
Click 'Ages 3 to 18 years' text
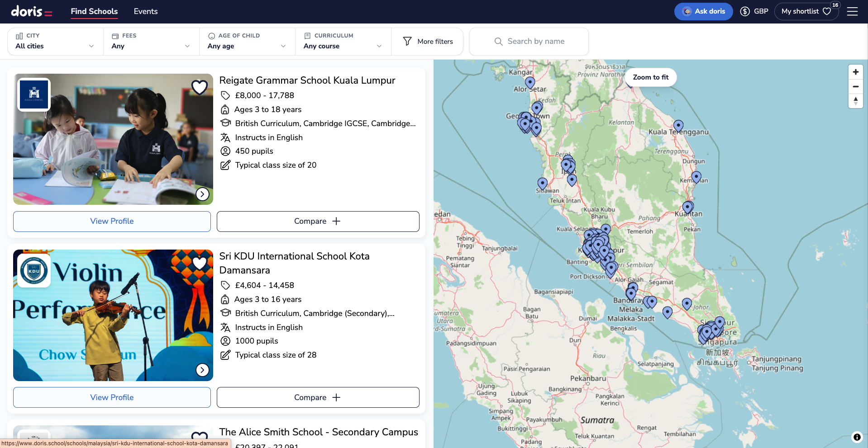point(268,109)
